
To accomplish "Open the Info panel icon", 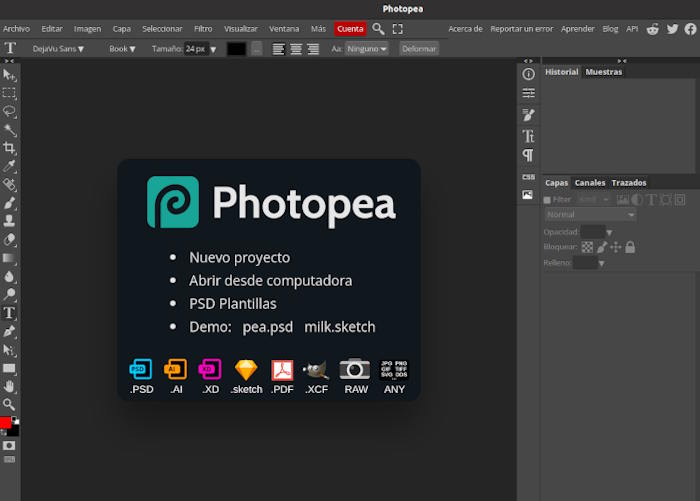I will pos(529,74).
